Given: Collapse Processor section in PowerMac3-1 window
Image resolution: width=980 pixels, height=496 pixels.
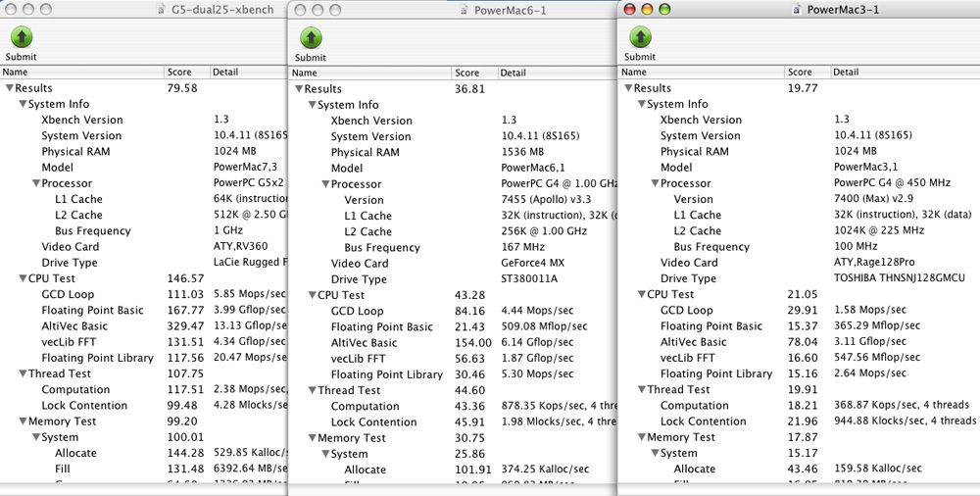Looking at the screenshot, I should 653,183.
